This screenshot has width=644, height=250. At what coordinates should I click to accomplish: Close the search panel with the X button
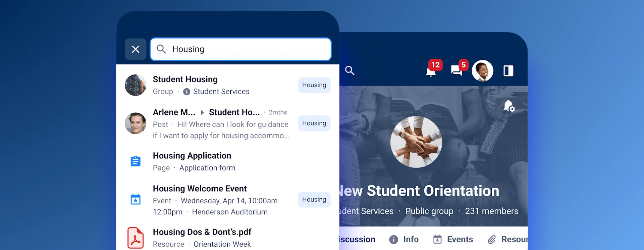coord(136,49)
